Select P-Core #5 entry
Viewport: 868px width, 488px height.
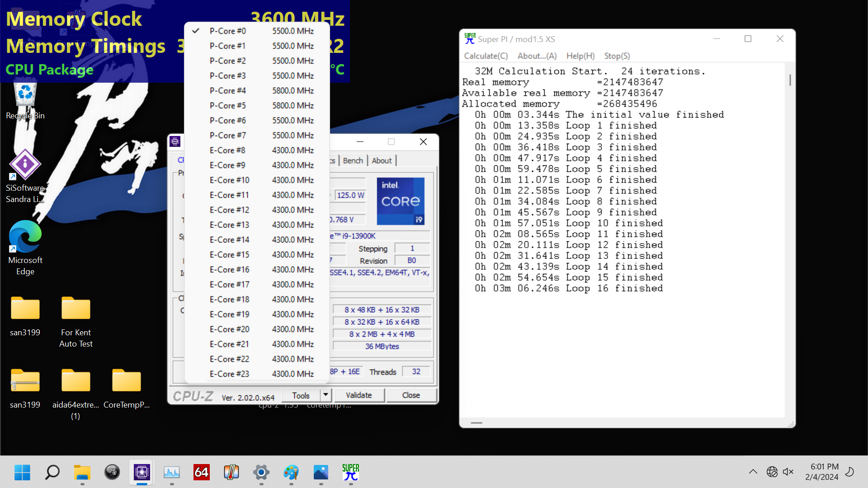click(257, 105)
